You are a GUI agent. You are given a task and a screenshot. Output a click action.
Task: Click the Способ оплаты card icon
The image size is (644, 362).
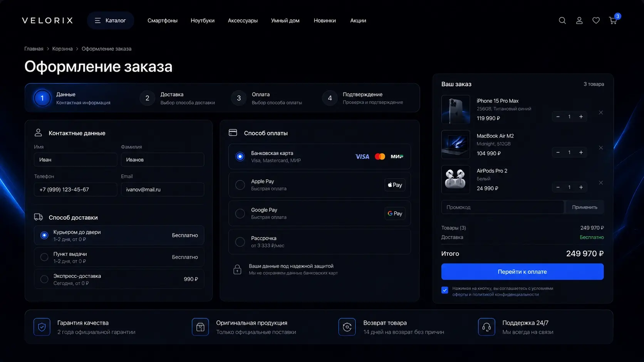233,133
